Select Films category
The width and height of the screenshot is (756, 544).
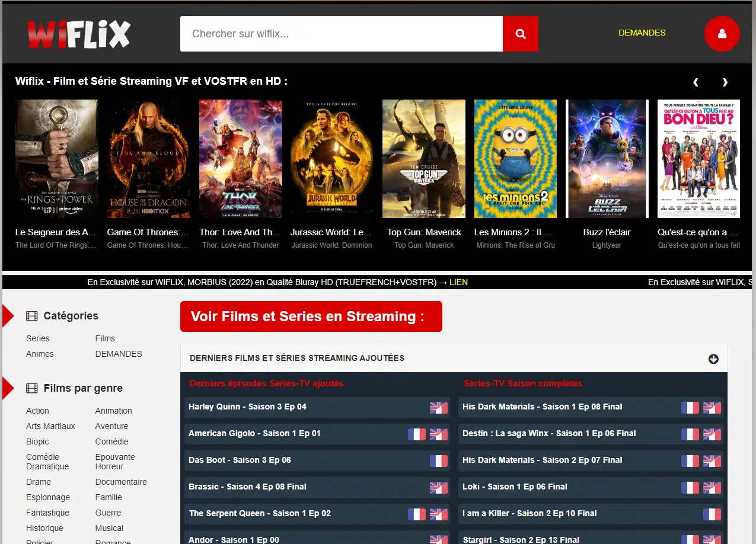(105, 338)
